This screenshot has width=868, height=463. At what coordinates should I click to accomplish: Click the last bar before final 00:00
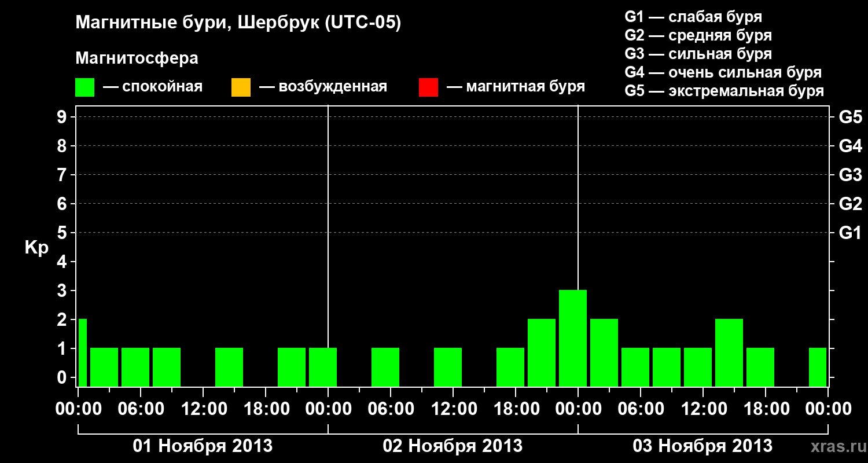[x=818, y=367]
